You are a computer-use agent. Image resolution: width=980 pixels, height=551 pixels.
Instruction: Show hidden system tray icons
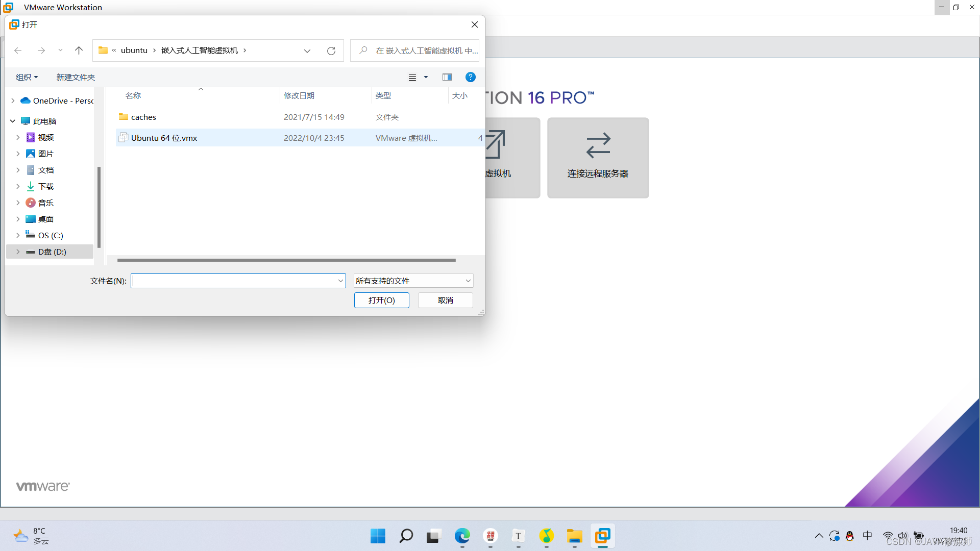click(819, 536)
